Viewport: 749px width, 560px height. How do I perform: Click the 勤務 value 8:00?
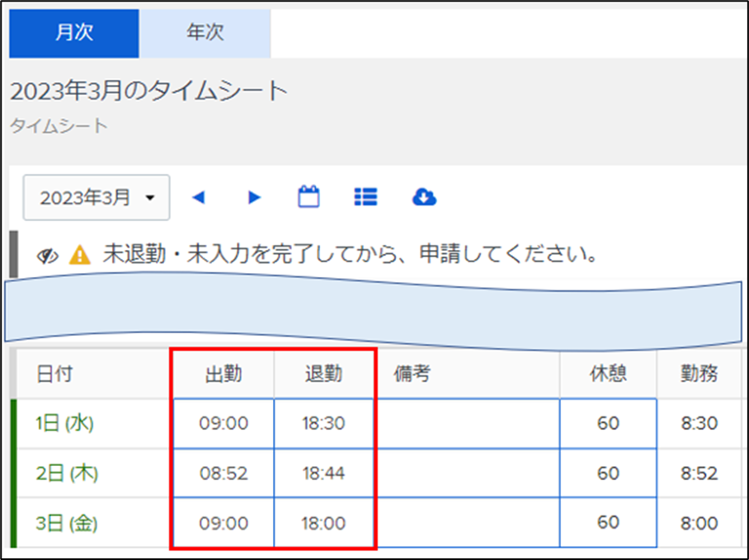coord(699,524)
